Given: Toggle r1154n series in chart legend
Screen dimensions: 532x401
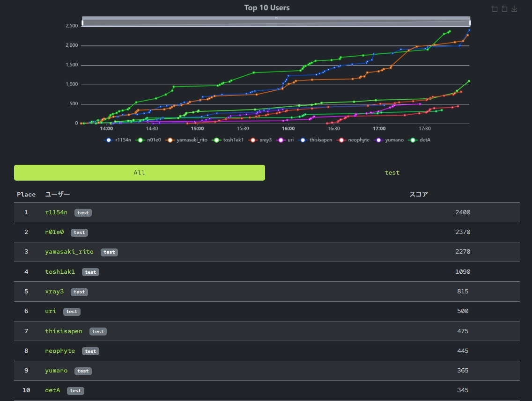Looking at the screenshot, I should pos(118,140).
